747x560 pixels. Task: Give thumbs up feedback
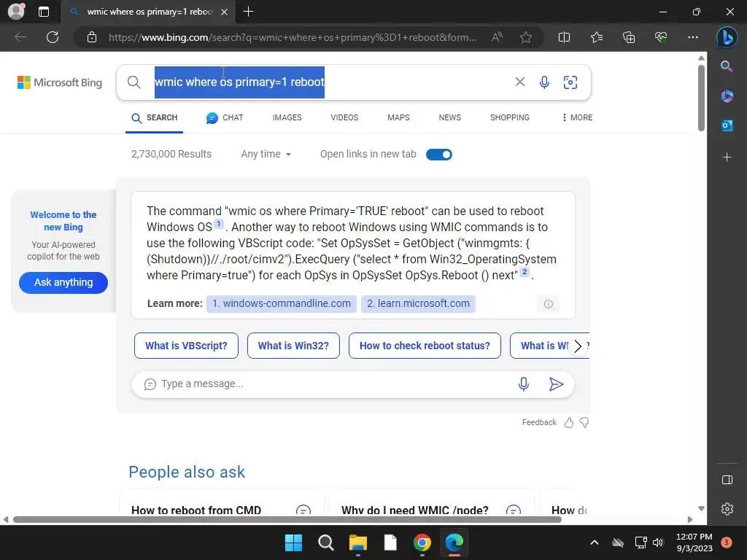tap(569, 422)
